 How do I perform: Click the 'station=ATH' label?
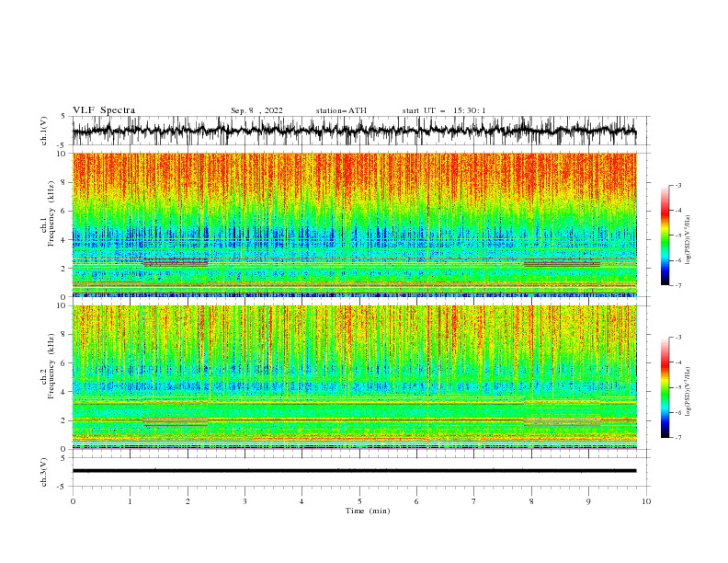(341, 110)
